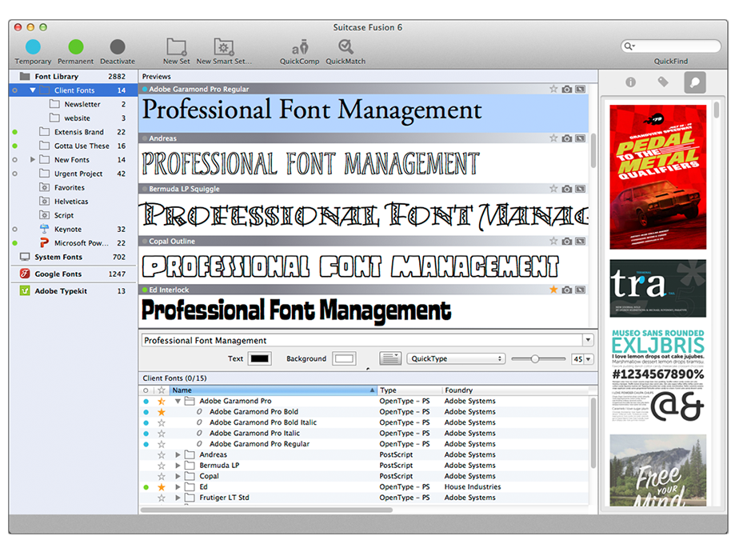Image resolution: width=735 pixels, height=560 pixels.
Task: Click the float preview icon for Ed Interlock
Action: click(x=581, y=290)
